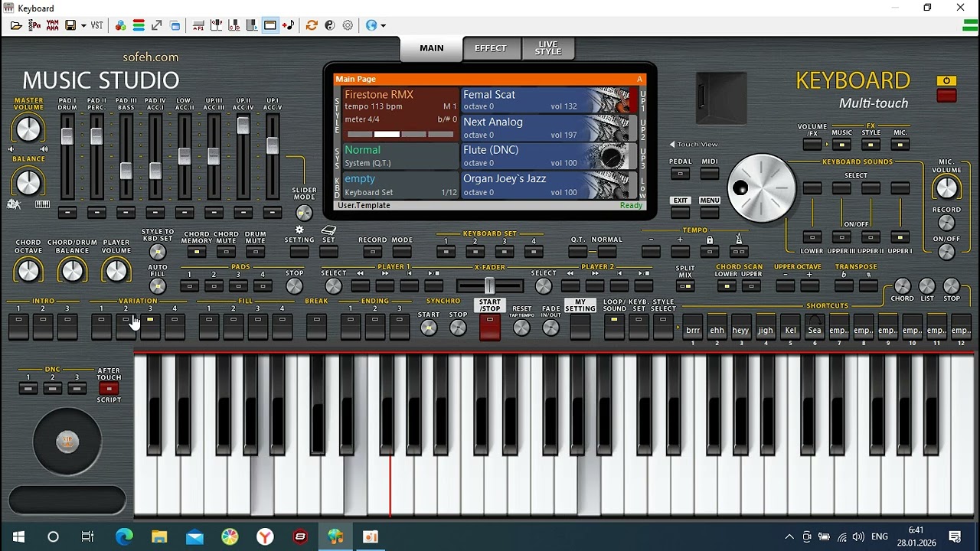This screenshot has height=551, width=980.
Task: Open the save dropdown arrow in toolbar
Action: tap(83, 25)
